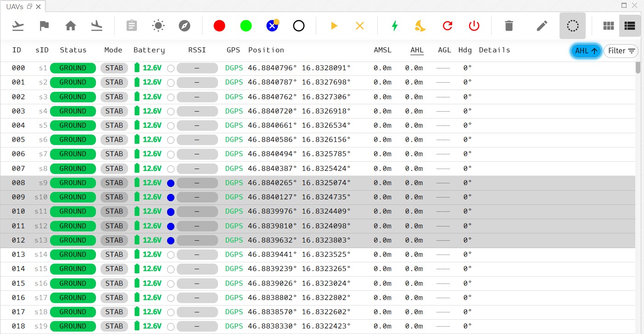Click blue light circle on UAV 012

(171, 241)
